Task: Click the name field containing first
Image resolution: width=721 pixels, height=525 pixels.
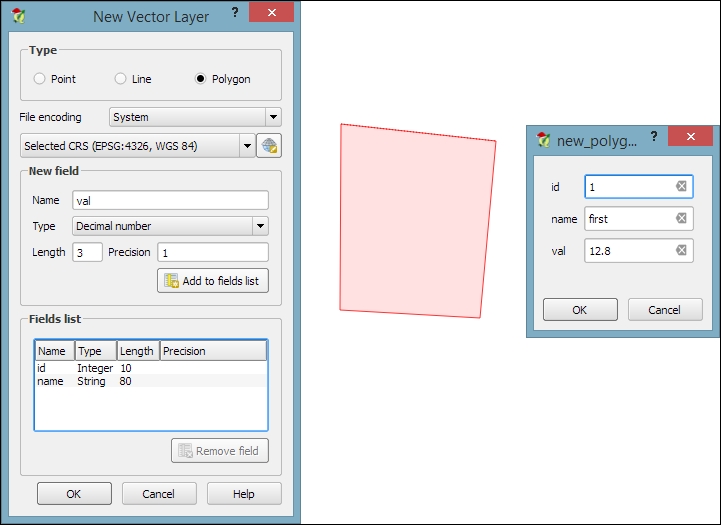Action: 639,218
